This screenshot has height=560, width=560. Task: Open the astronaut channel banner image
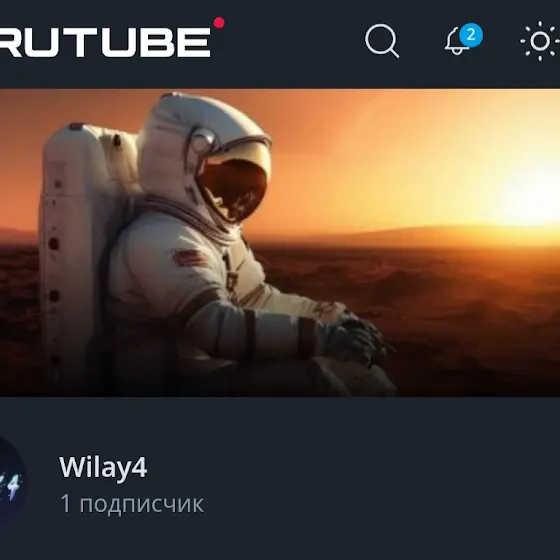point(280,242)
